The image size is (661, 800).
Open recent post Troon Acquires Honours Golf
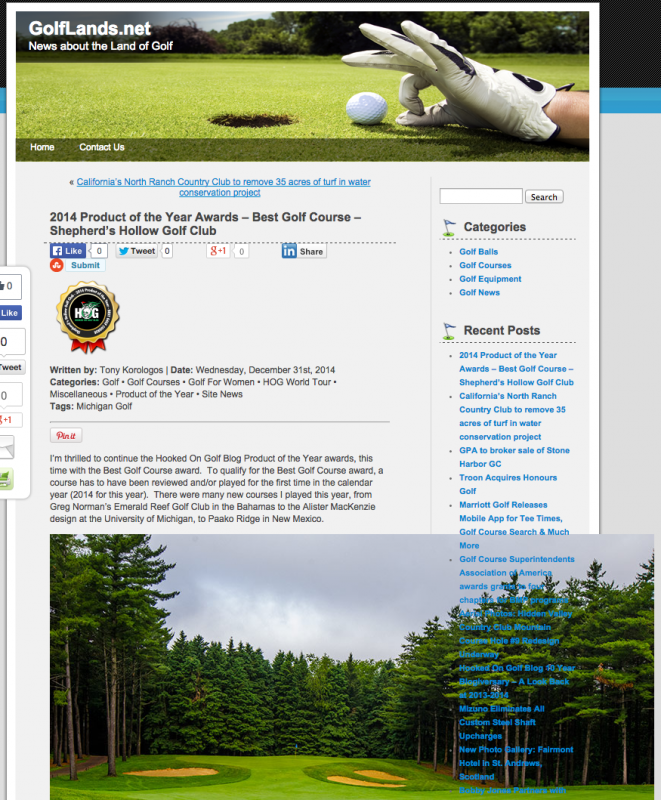tap(508, 484)
